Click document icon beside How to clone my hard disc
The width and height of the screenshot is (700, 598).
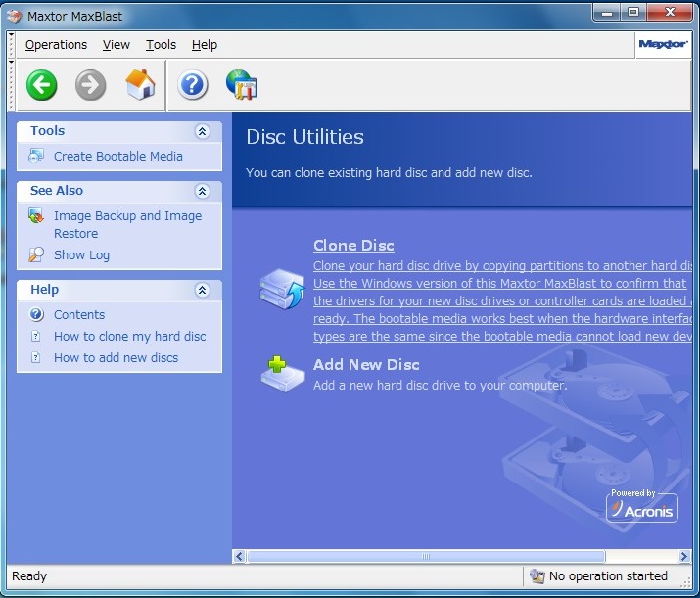click(x=35, y=336)
